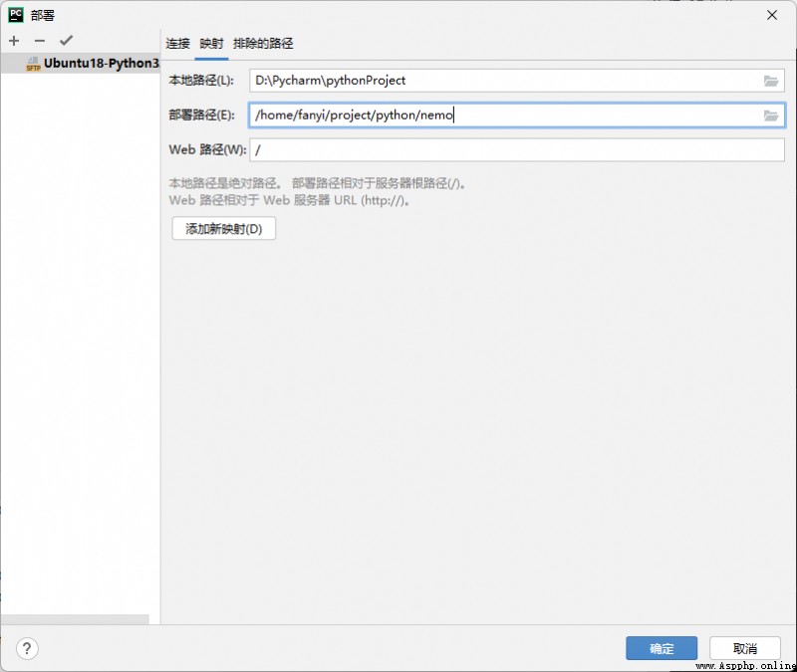Click the PyCharm logo in title bar
The height and width of the screenshot is (672, 797).
coord(16,15)
